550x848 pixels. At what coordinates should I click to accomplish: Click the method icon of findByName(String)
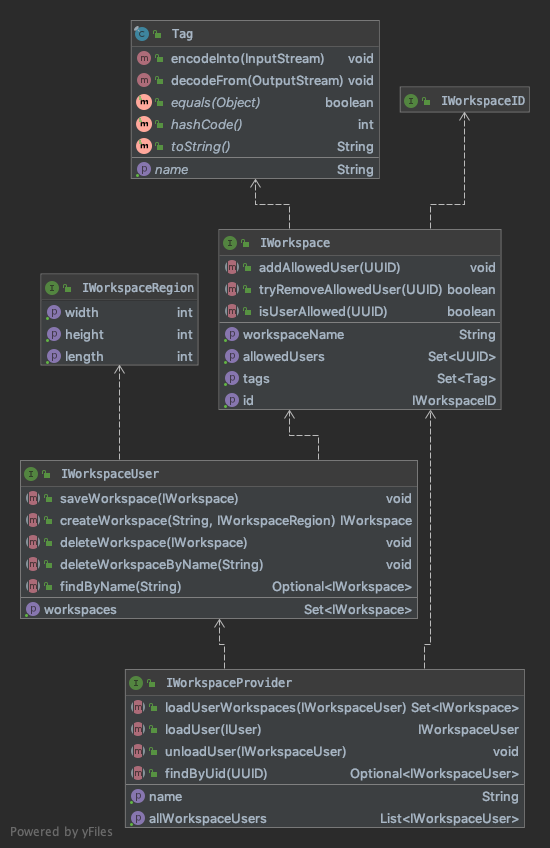[33, 586]
